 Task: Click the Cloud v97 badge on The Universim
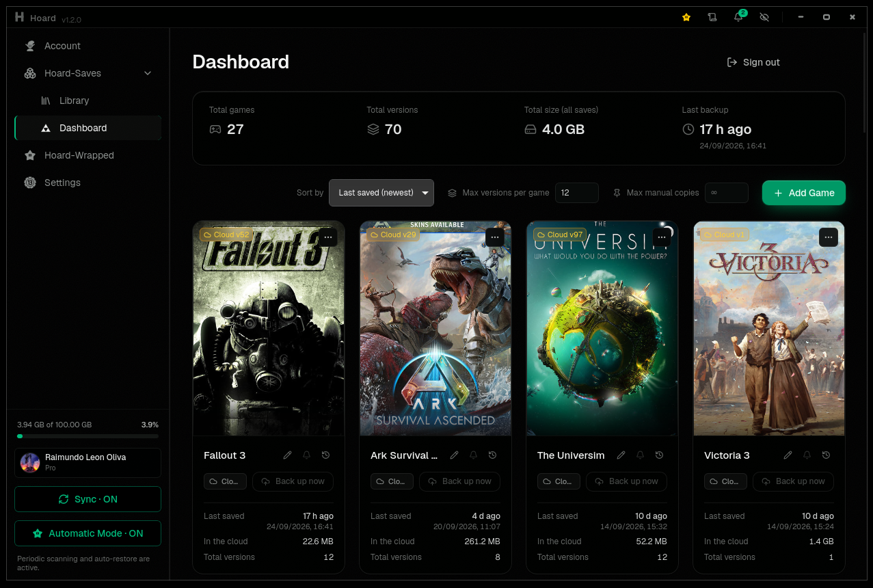[560, 235]
